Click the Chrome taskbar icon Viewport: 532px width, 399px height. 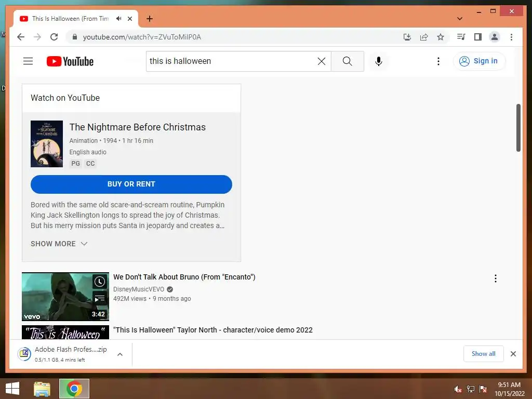tap(74, 389)
